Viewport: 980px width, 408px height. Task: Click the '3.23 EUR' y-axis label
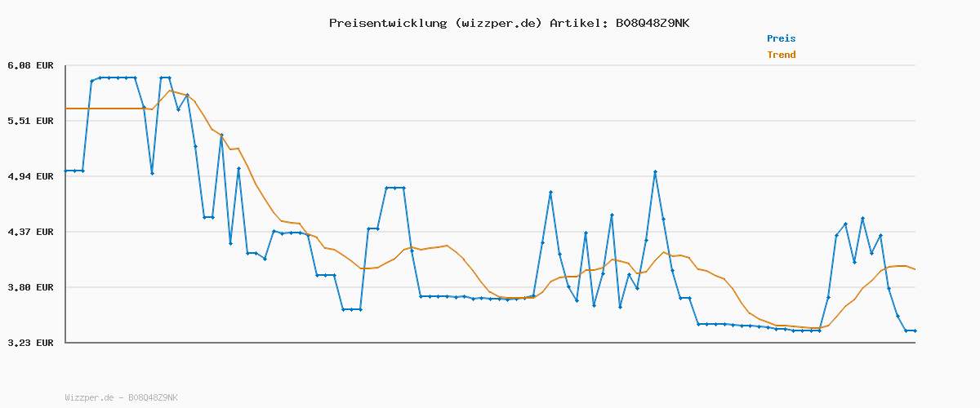(x=30, y=343)
